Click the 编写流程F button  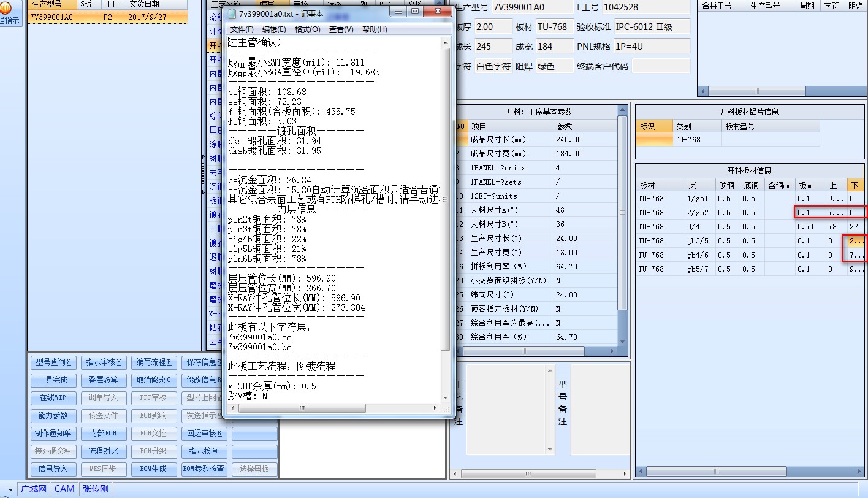tap(154, 362)
